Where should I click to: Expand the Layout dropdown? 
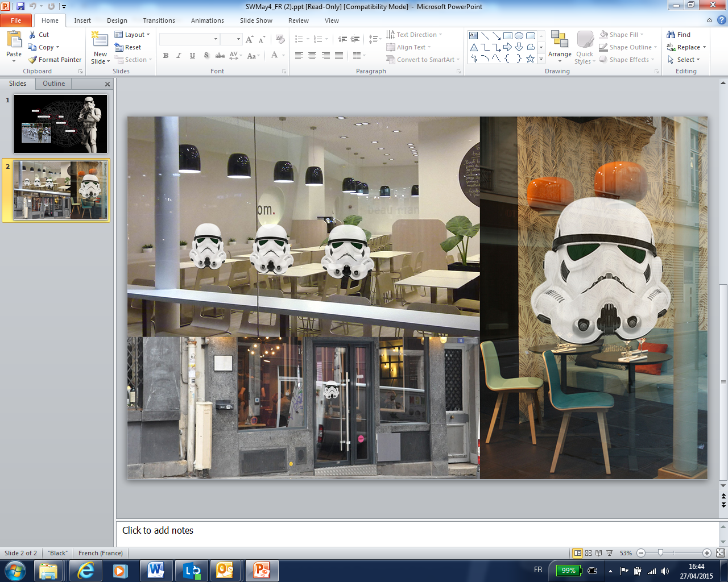tap(133, 35)
